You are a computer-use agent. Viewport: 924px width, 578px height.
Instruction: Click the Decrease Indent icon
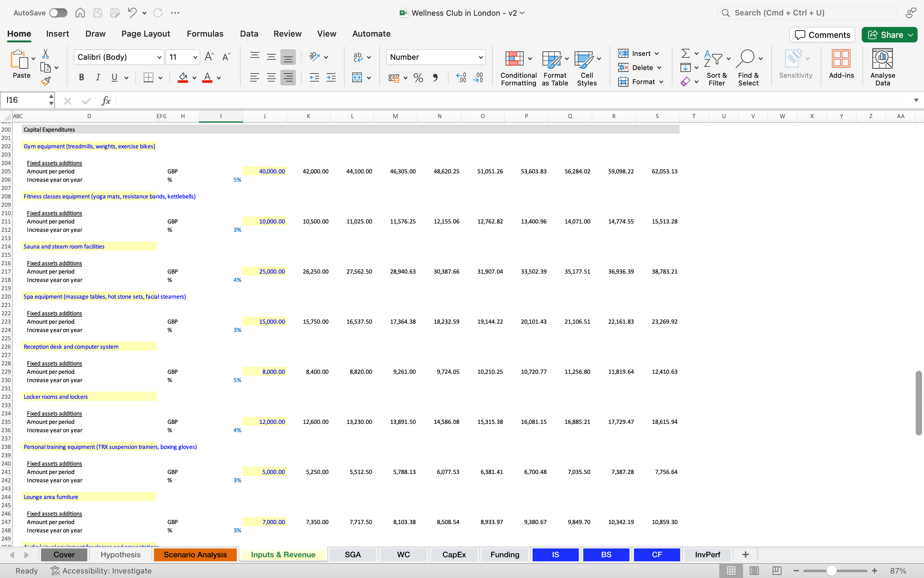coord(314,78)
